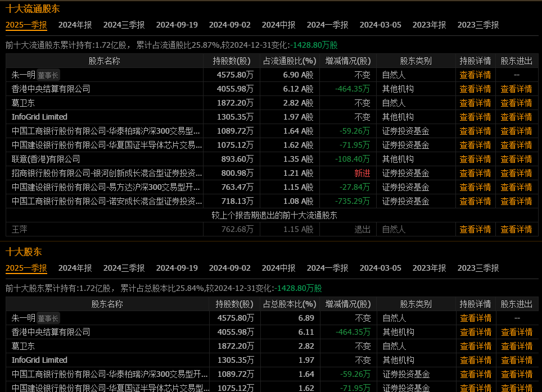
Task: Open 2024中报 tab in 十大股东 section
Action: [x=278, y=268]
